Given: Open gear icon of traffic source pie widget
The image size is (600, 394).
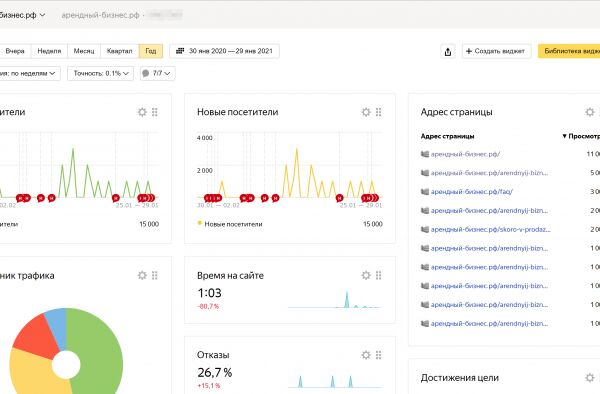Looking at the screenshot, I should pos(142,275).
